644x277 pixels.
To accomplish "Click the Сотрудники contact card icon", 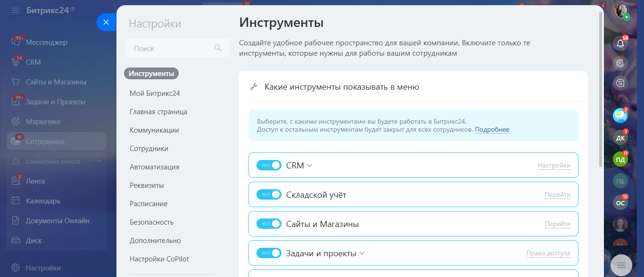I will pos(16,142).
